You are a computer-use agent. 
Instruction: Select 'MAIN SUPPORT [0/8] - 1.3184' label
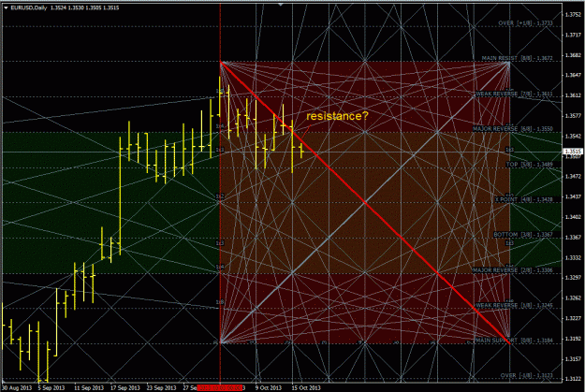point(514,341)
